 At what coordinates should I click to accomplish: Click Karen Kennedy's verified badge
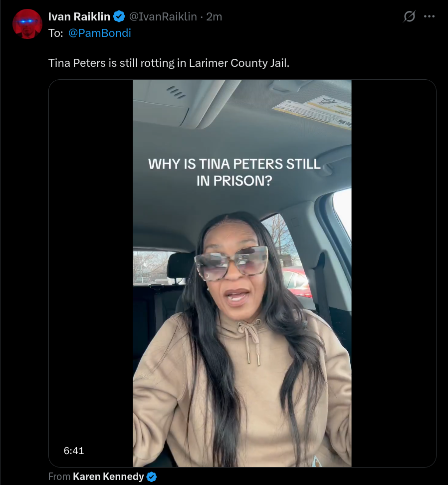(x=152, y=477)
